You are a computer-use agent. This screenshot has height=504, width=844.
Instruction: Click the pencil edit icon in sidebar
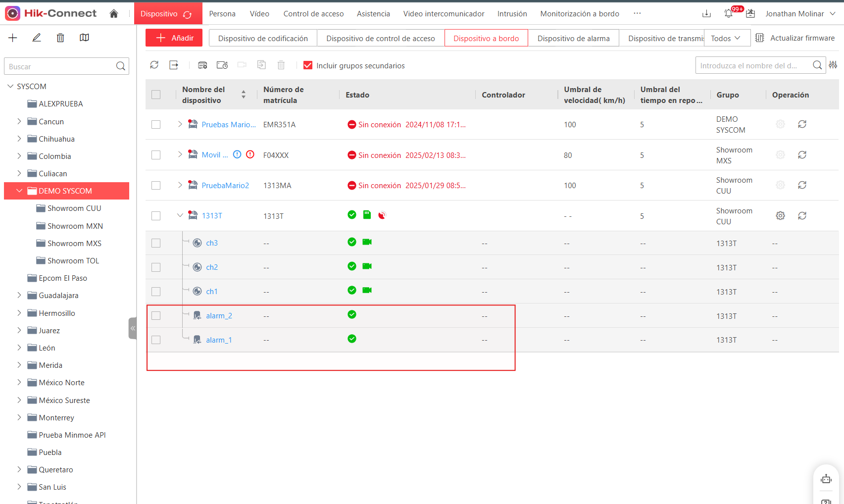coord(37,38)
